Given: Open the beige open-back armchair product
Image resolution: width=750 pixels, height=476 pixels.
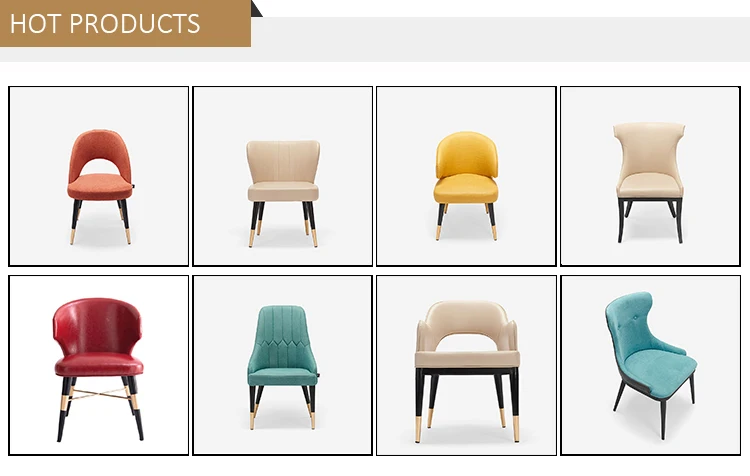Looking at the screenshot, I should click(x=466, y=365).
